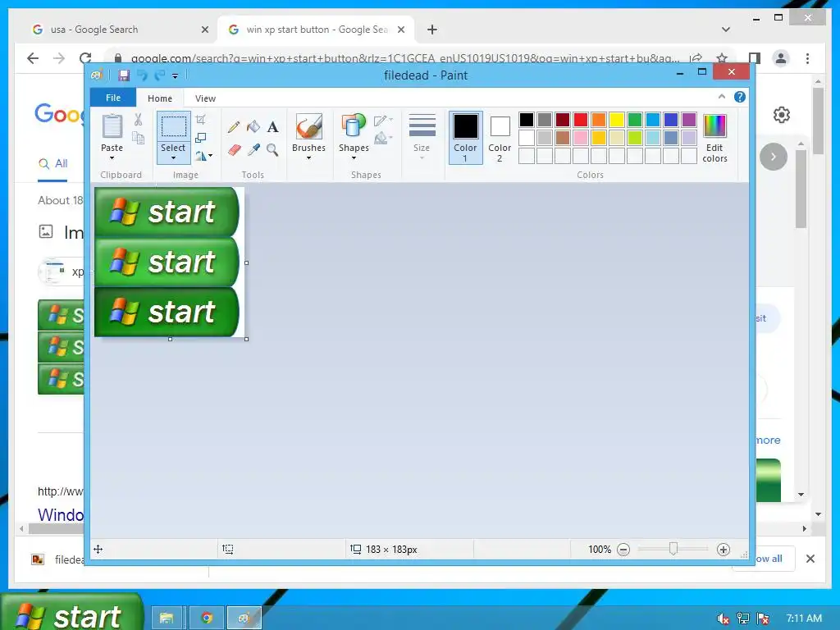This screenshot has height=630, width=840.
Task: Click the Chrome address bar URL
Action: (405, 58)
